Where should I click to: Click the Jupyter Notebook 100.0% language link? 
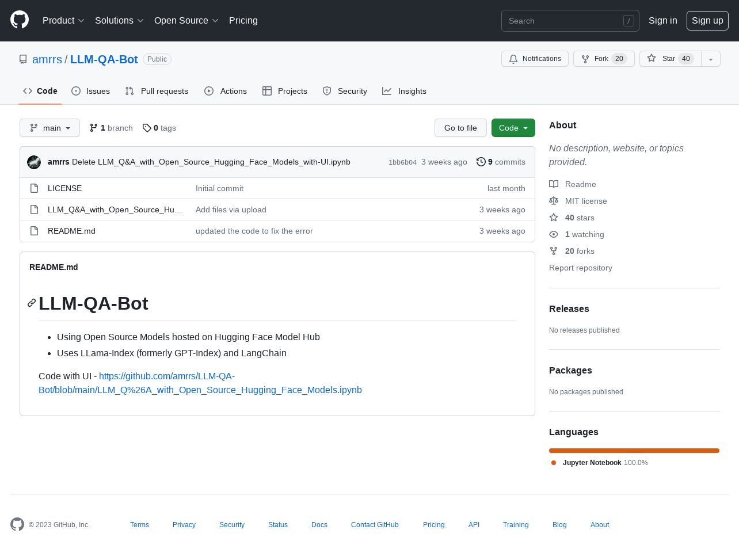599,463
